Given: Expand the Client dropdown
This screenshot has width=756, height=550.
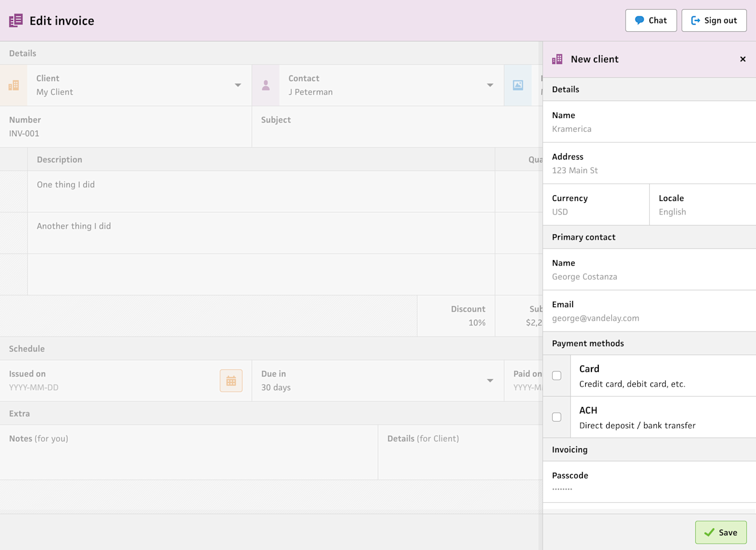Looking at the screenshot, I should point(238,85).
